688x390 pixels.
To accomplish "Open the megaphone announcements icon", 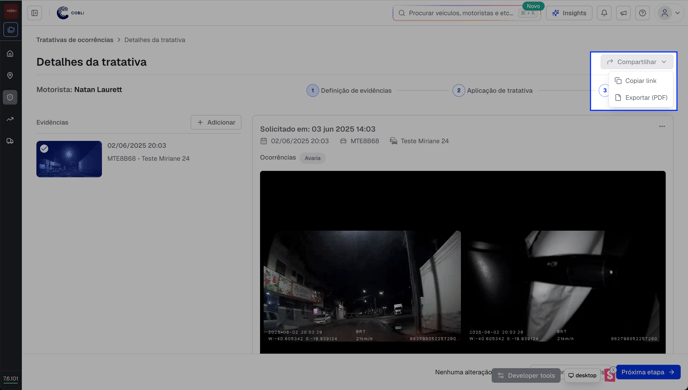I will click(624, 13).
